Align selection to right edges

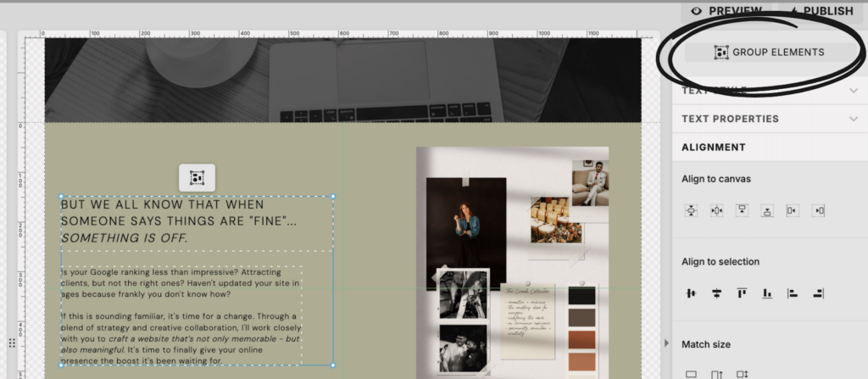(818, 293)
